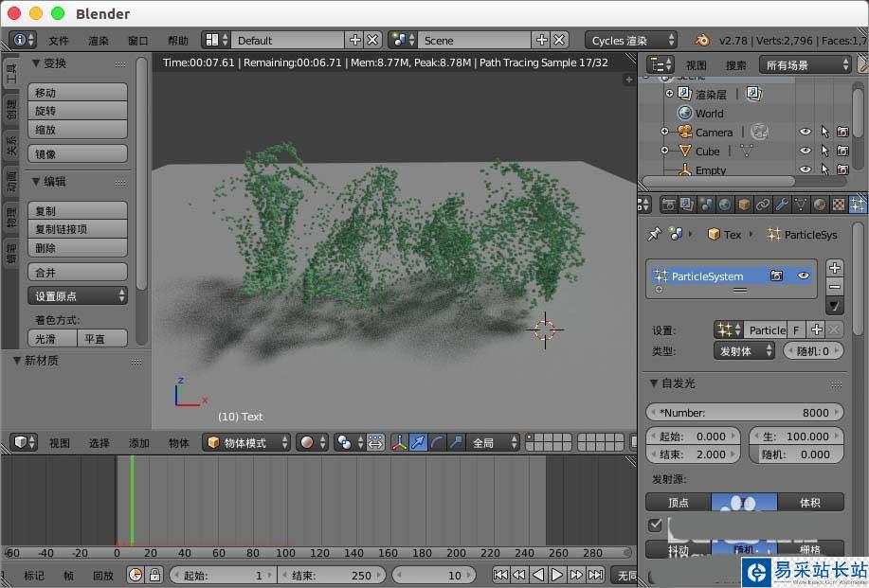Image resolution: width=869 pixels, height=588 pixels.
Task: Open the World properties globe tab
Action: pos(725,205)
